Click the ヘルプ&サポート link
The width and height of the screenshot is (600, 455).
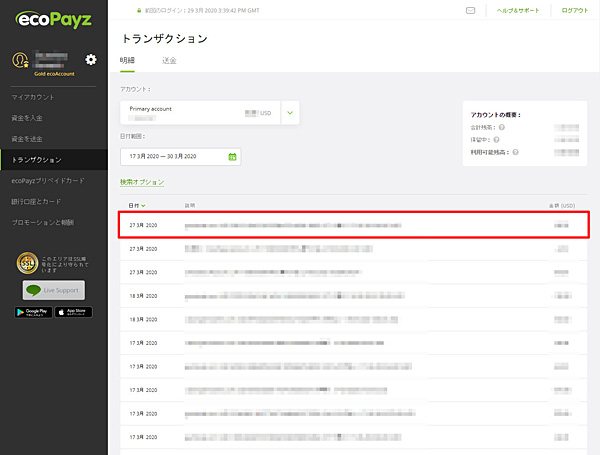tap(518, 10)
